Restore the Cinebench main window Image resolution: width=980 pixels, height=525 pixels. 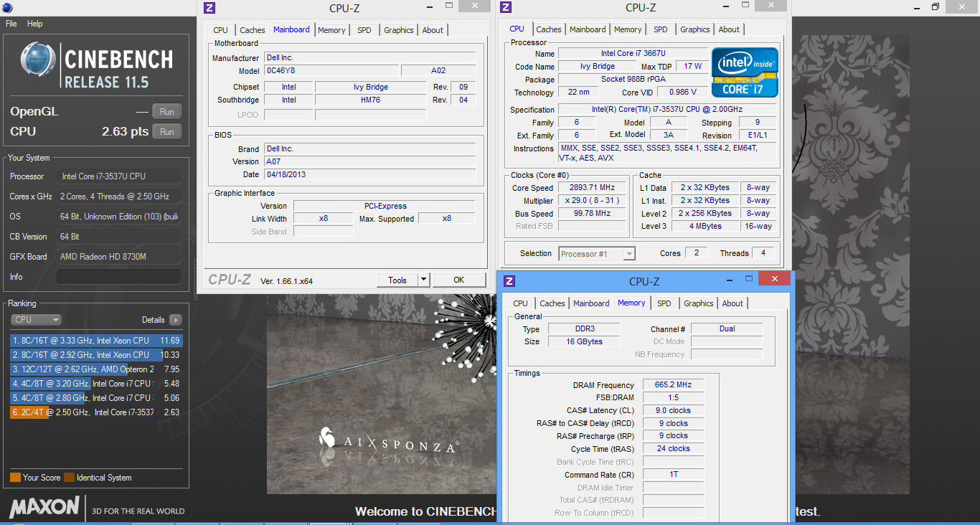pyautogui.click(x=935, y=6)
